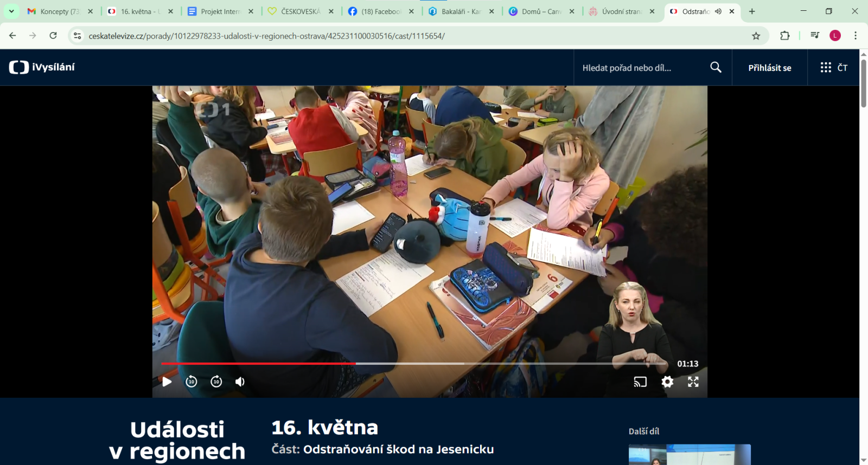Image resolution: width=868 pixels, height=465 pixels.
Task: Rewind video by 10 seconds
Action: [x=192, y=382]
